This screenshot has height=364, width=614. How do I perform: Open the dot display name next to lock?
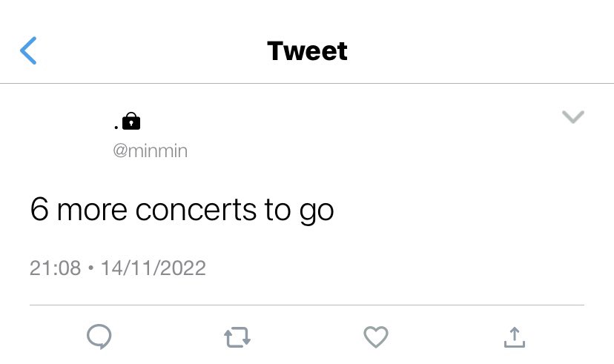(x=116, y=127)
